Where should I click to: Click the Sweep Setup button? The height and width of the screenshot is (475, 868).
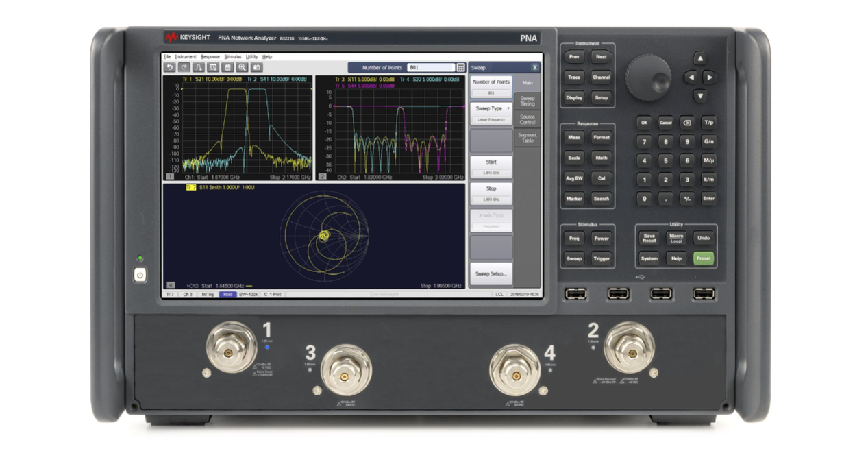491,273
